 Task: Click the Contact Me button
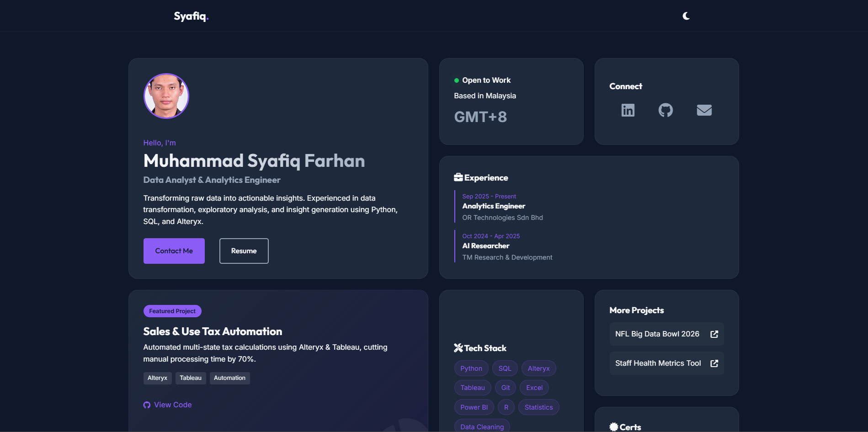coord(174,251)
